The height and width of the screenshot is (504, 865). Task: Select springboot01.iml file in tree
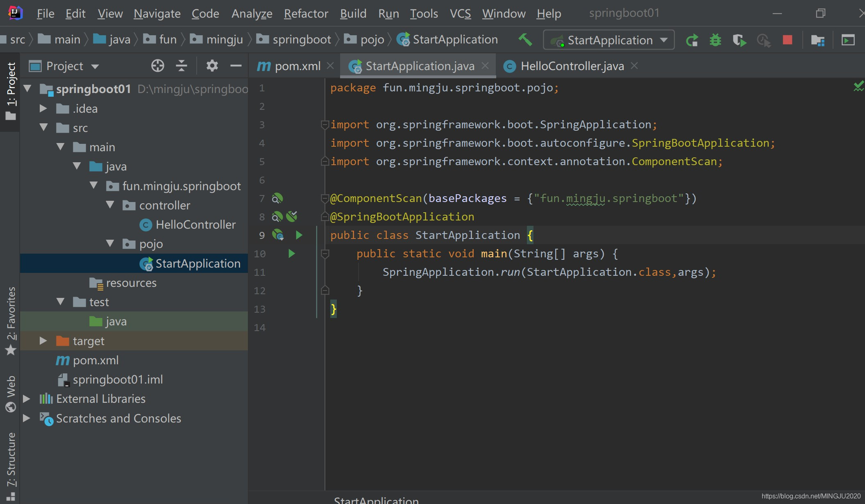coord(110,379)
